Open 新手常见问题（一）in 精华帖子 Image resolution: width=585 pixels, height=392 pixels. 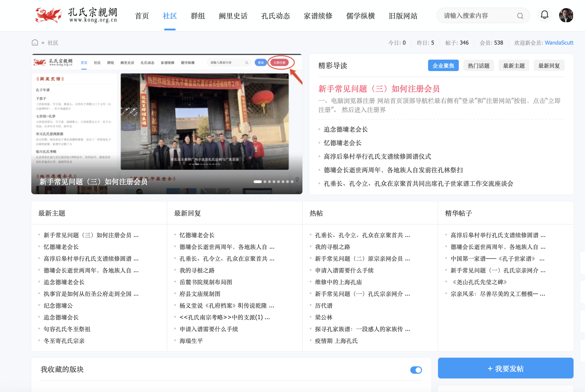click(x=498, y=270)
